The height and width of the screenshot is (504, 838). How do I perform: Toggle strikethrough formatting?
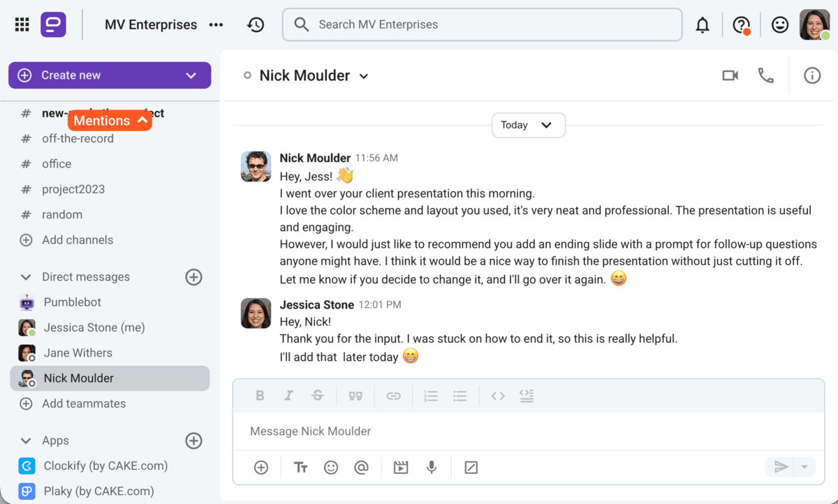[x=318, y=396]
